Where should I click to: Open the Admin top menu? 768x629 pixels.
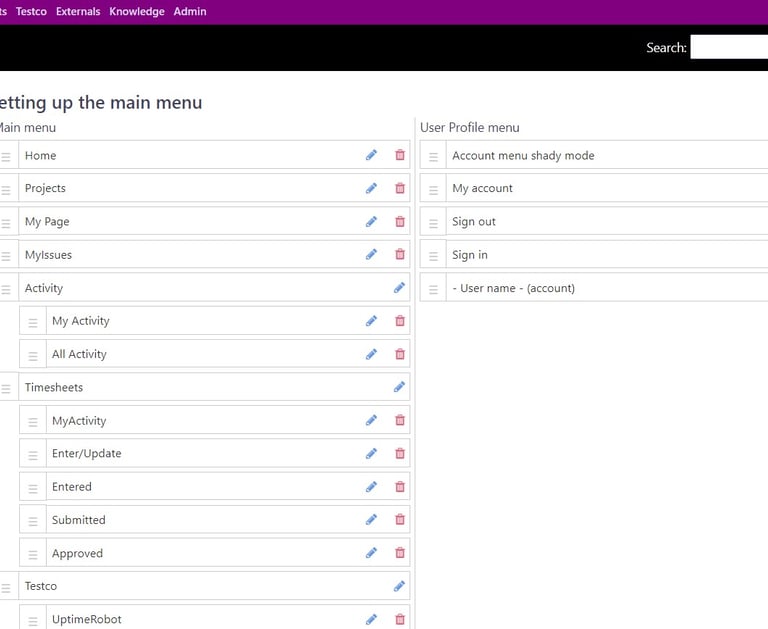click(190, 11)
